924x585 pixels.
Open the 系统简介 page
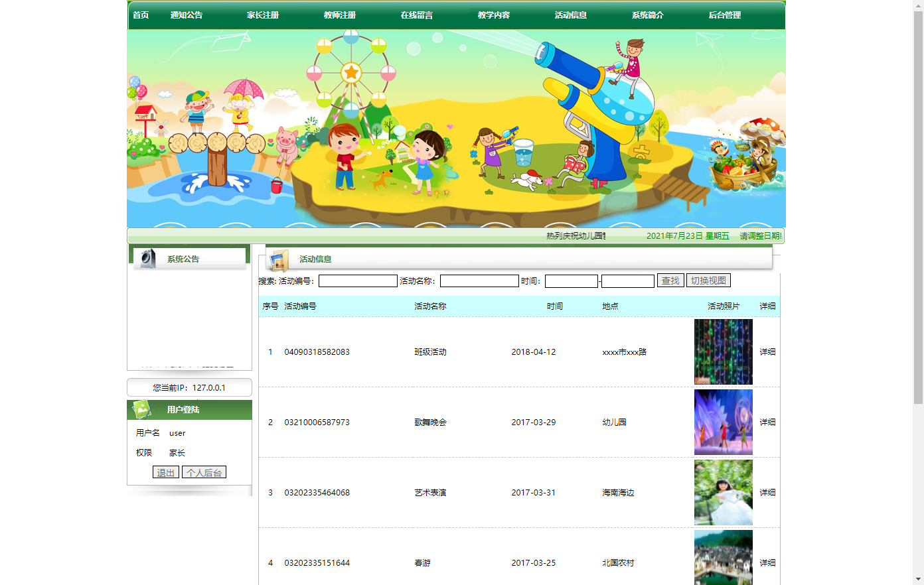point(647,15)
